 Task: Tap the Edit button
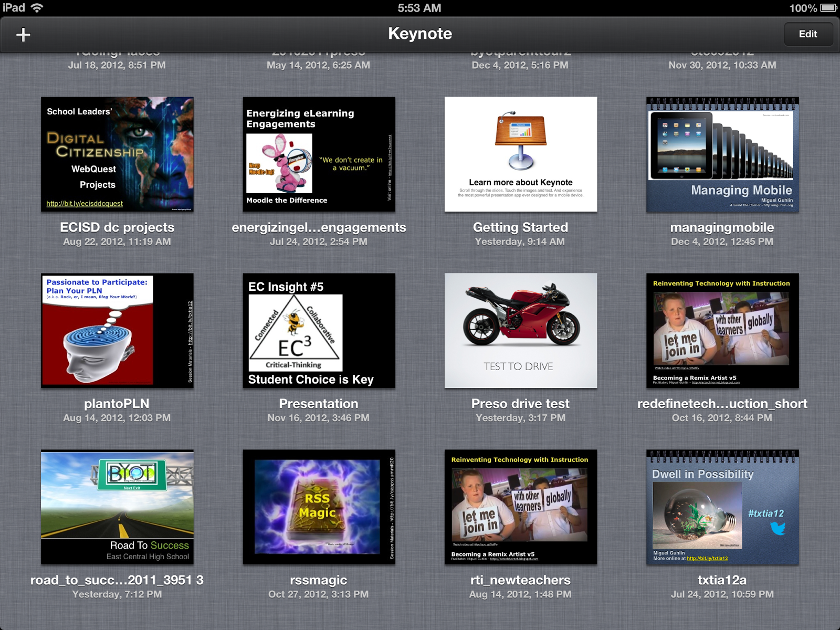click(x=808, y=34)
